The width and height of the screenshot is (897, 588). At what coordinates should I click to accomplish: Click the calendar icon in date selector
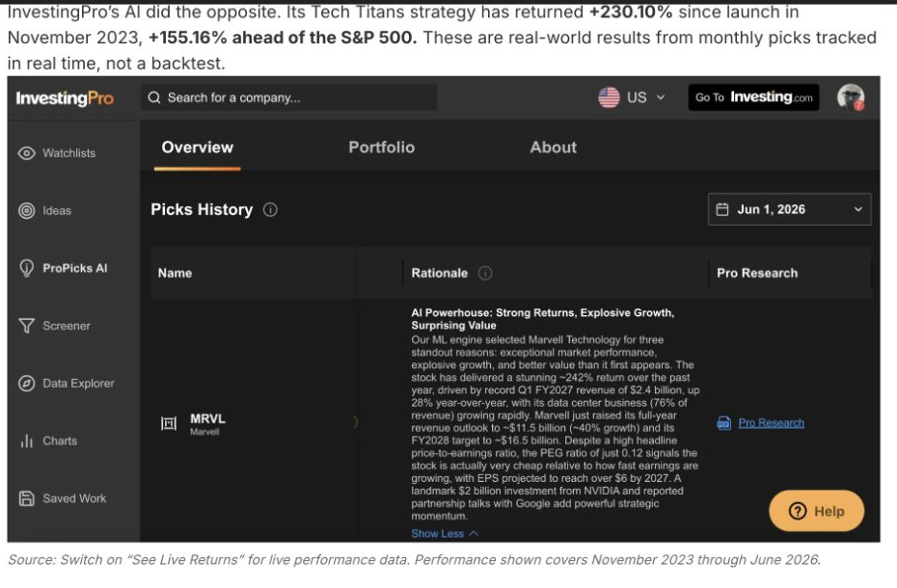(x=722, y=209)
